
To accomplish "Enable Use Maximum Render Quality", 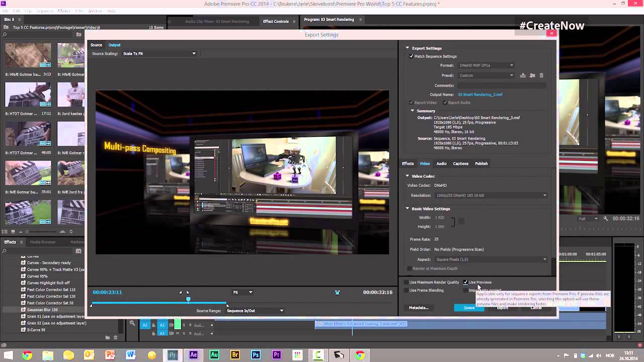I will click(x=406, y=282).
